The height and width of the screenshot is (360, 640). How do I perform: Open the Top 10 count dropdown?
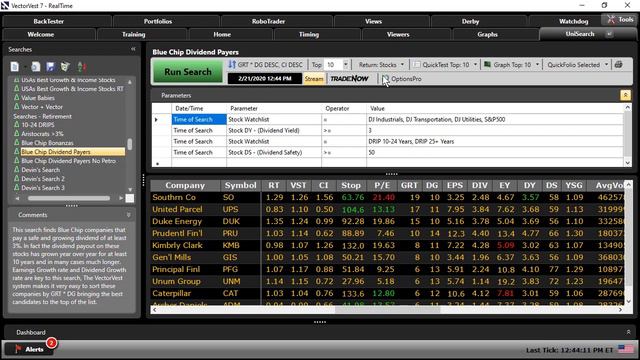(346, 64)
